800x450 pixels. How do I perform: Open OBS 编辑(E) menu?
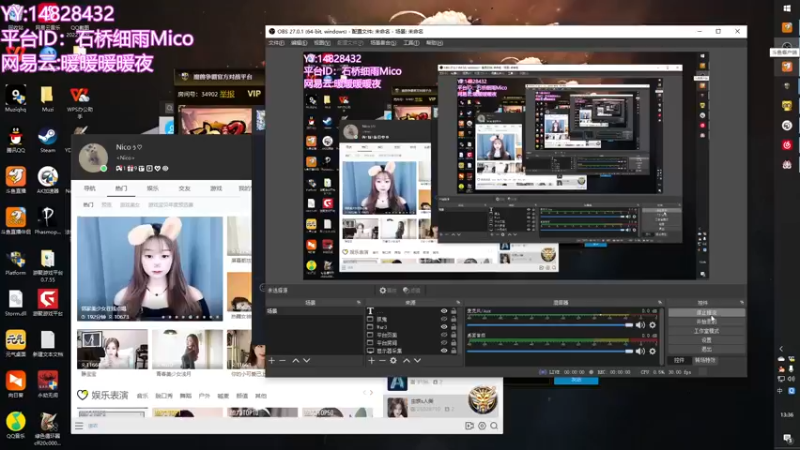pyautogui.click(x=299, y=43)
